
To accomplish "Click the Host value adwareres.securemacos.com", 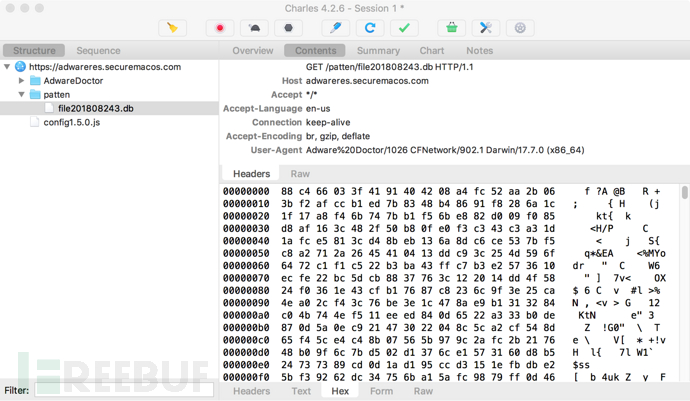I will pos(367,81).
